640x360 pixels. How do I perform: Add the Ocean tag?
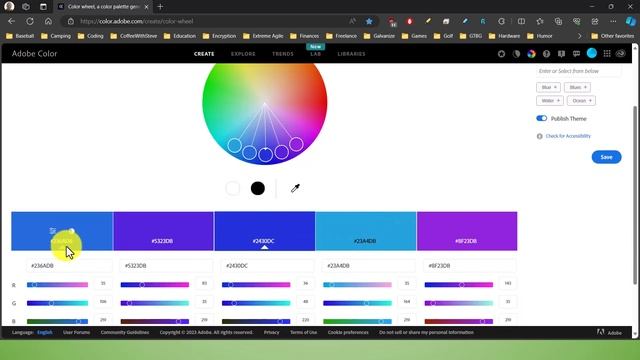click(581, 100)
